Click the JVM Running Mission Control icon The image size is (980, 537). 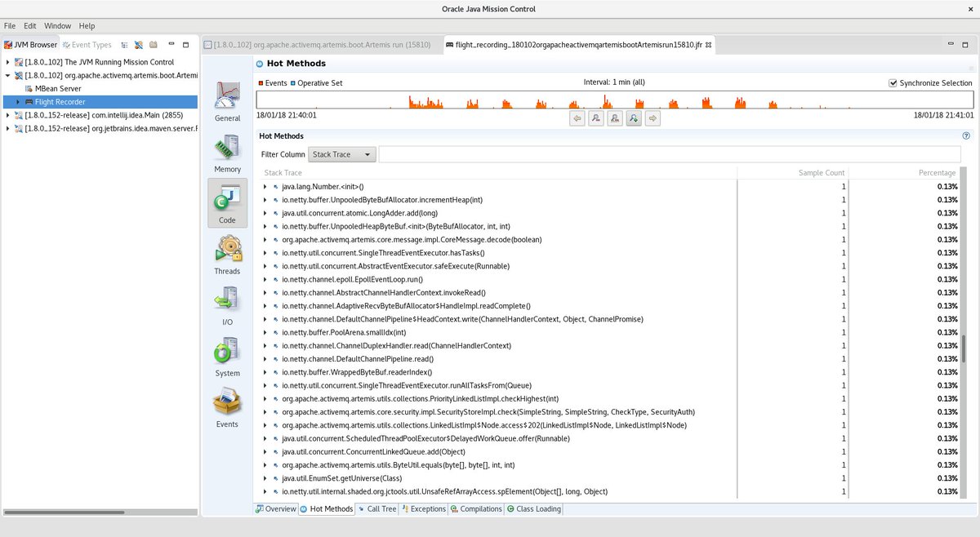(x=18, y=62)
